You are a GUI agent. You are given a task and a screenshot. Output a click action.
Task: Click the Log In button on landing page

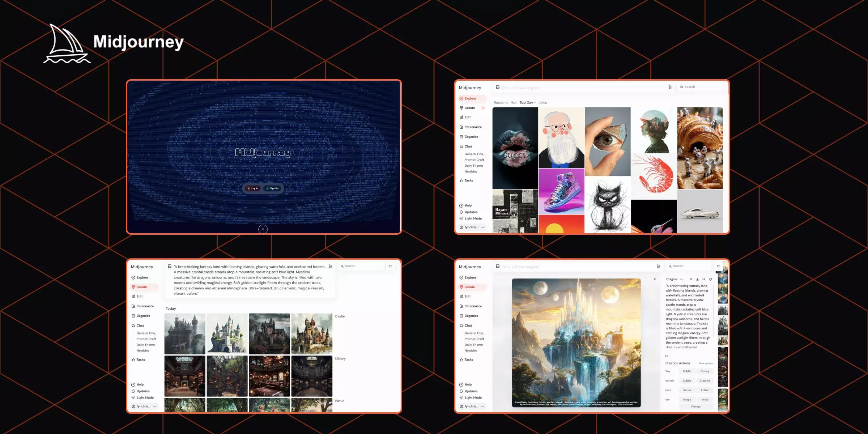pos(252,188)
